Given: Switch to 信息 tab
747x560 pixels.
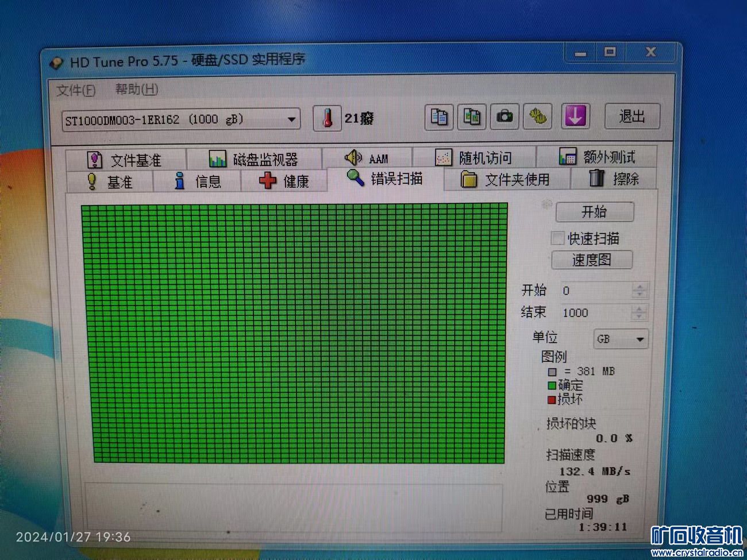Looking at the screenshot, I should (x=197, y=181).
